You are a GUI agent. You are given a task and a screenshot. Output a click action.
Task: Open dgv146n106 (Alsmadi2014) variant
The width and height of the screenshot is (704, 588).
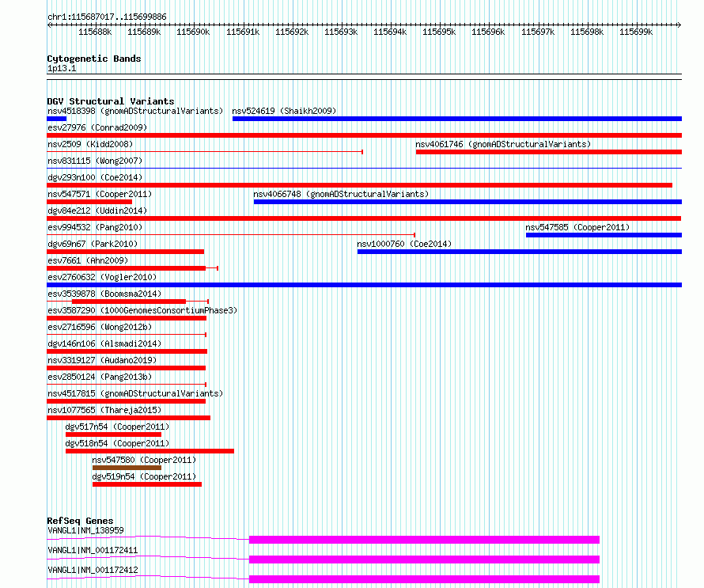point(104,343)
